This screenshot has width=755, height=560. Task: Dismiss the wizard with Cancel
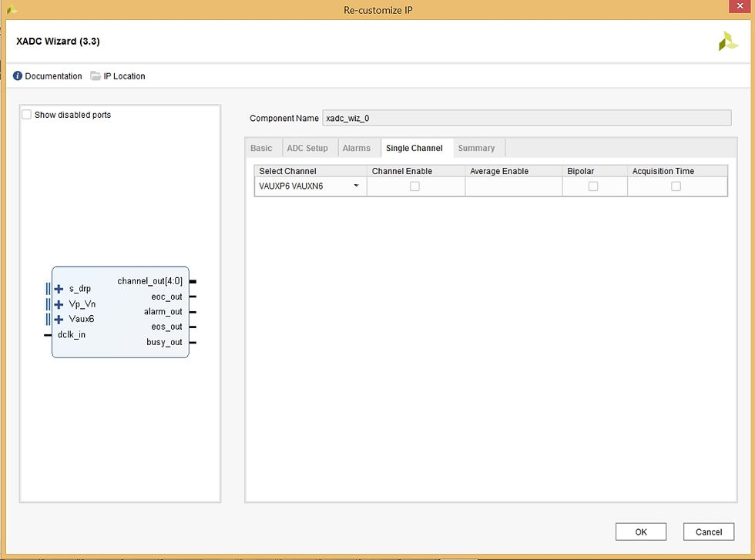click(708, 531)
